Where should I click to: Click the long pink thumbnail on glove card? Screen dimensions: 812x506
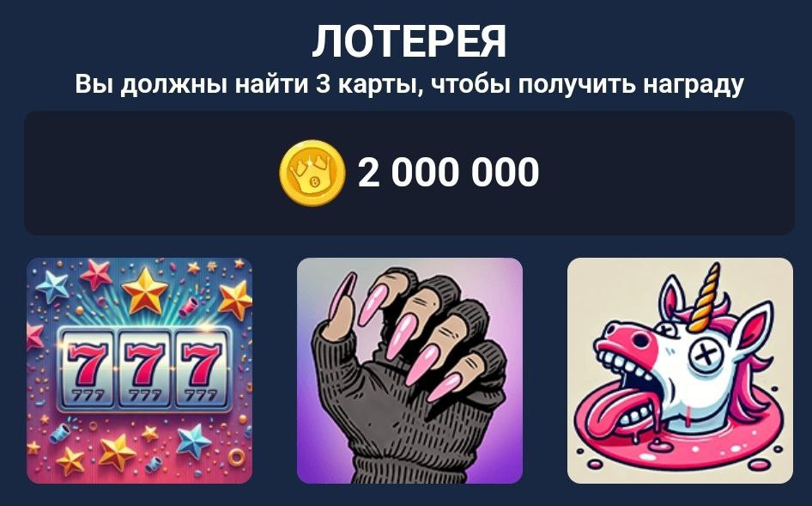coord(342,294)
